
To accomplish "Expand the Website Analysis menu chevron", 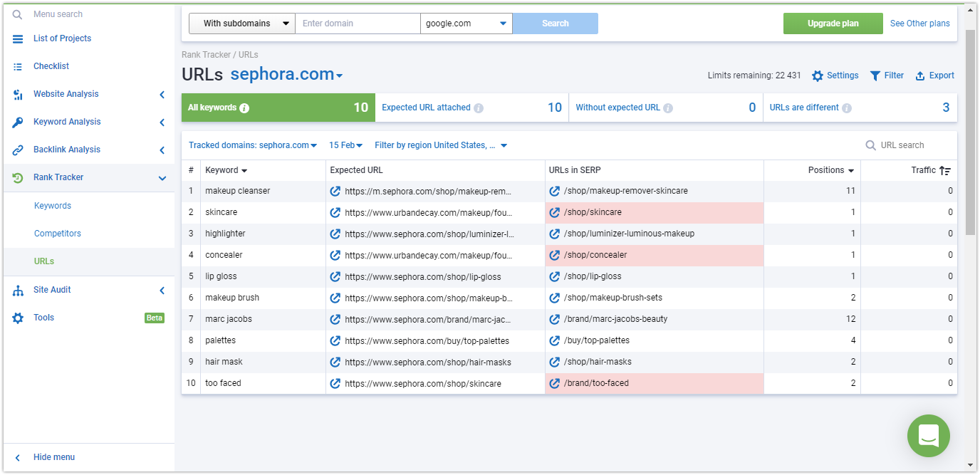I will (162, 94).
